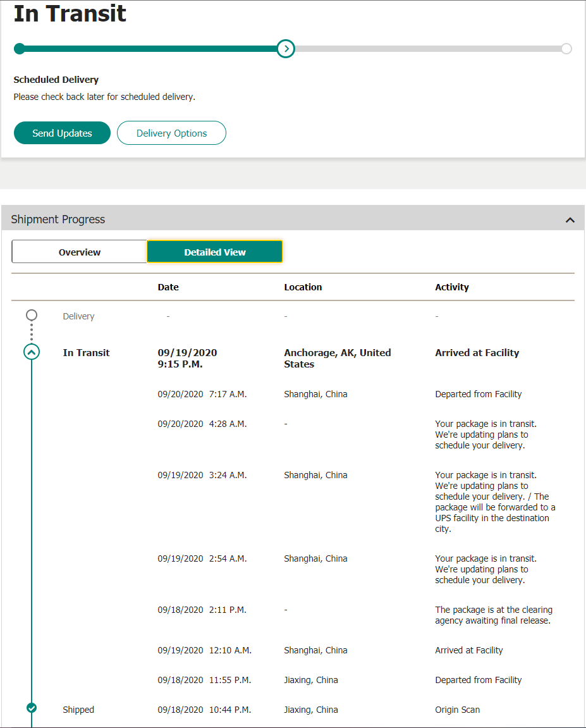586x728 pixels.
Task: Click 'Jiaxing, China' in 11:55 P.M. row
Action: (x=311, y=680)
